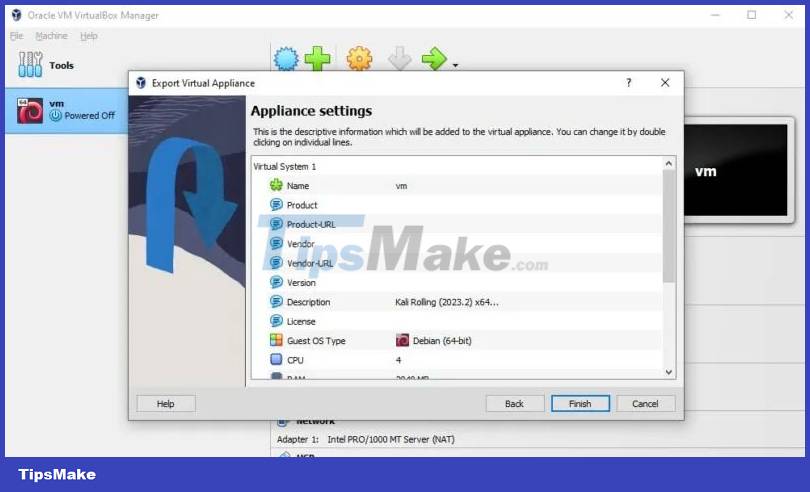Click the Tools label in sidebar
The image size is (810, 492).
pos(61,65)
